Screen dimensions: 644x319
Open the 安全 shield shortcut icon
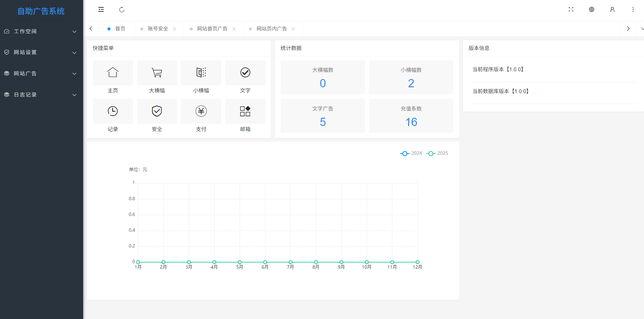point(157,111)
